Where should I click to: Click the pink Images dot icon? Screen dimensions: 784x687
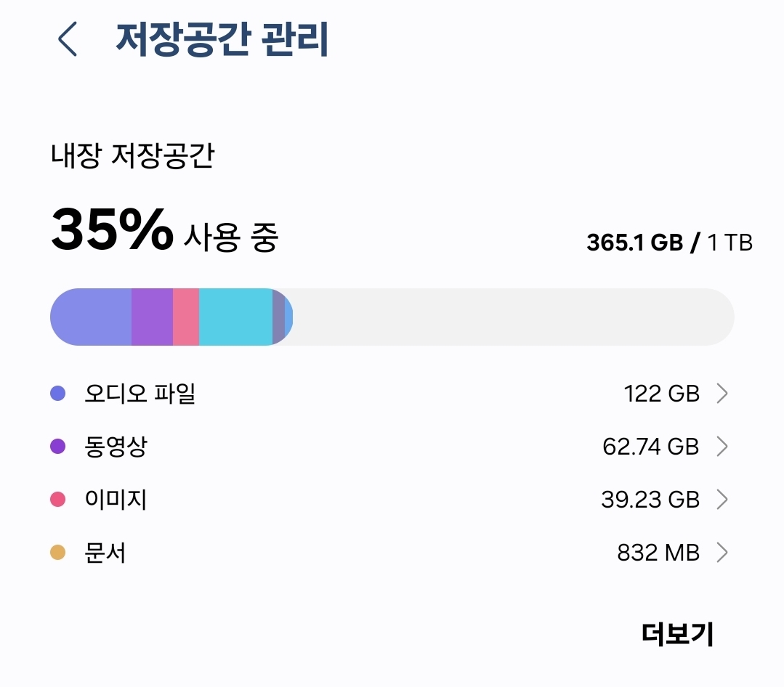(x=57, y=500)
